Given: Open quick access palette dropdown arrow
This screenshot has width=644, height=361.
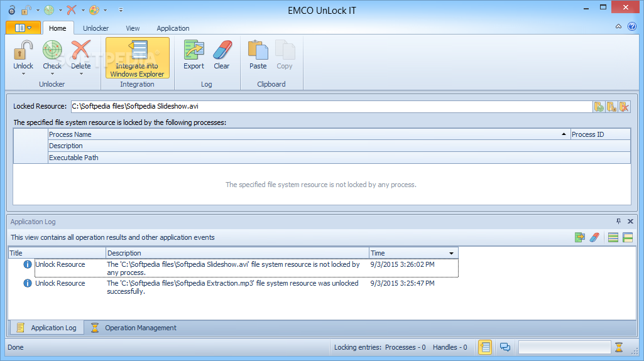Looking at the screenshot, I should [x=106, y=10].
